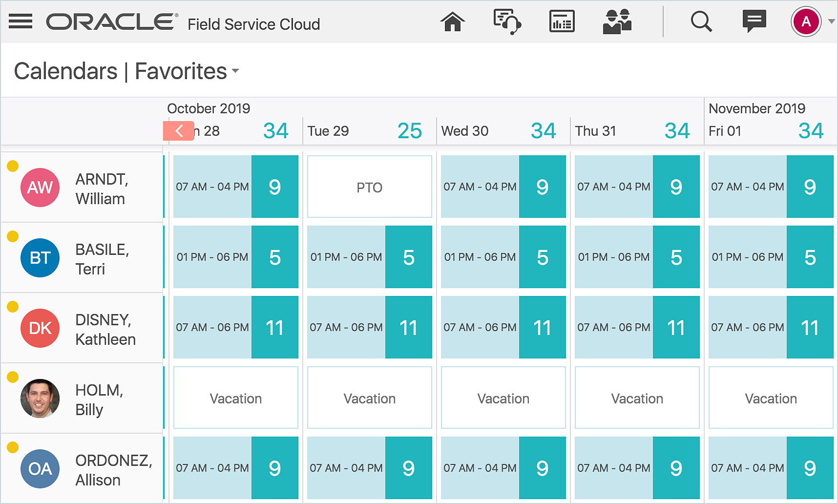Image resolution: width=838 pixels, height=504 pixels.
Task: Click Billy Holm's profile photo
Action: pyautogui.click(x=40, y=399)
